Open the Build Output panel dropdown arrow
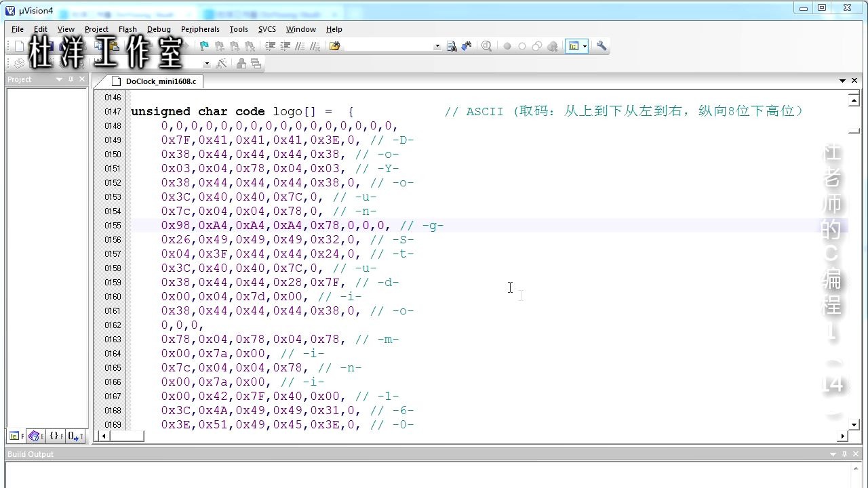This screenshot has width=868, height=488. 833,454
